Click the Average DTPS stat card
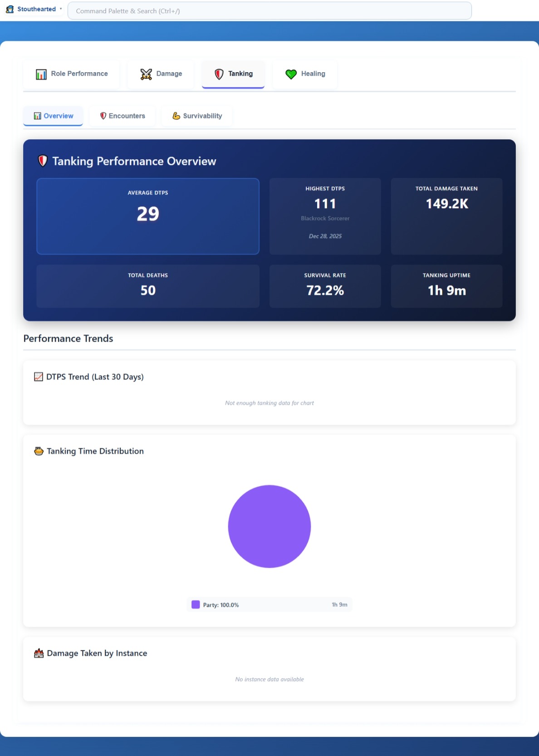Screen dimensions: 539x756 coord(148,216)
